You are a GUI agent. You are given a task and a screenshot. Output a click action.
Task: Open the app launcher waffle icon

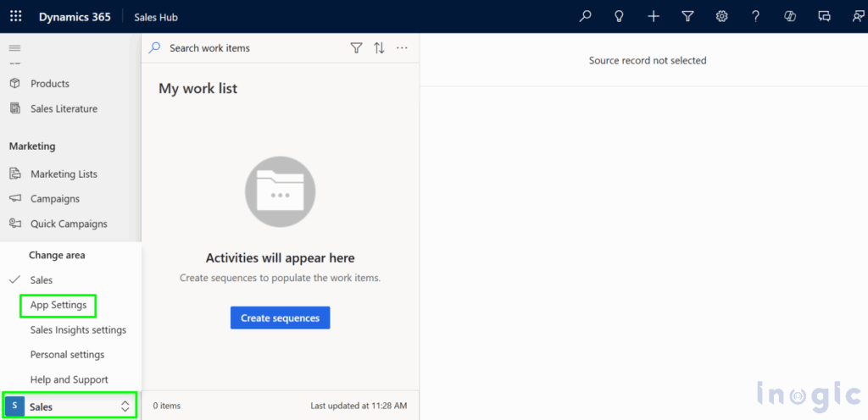coord(15,16)
